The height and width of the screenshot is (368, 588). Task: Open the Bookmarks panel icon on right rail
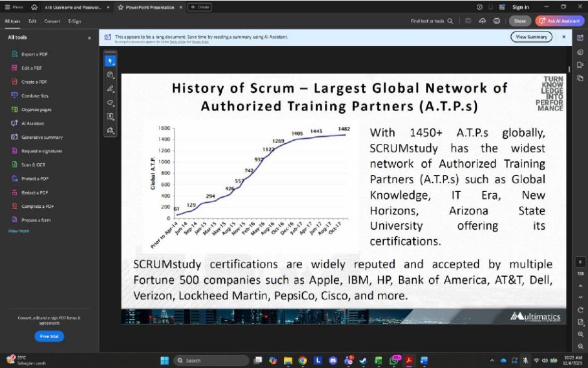click(580, 65)
